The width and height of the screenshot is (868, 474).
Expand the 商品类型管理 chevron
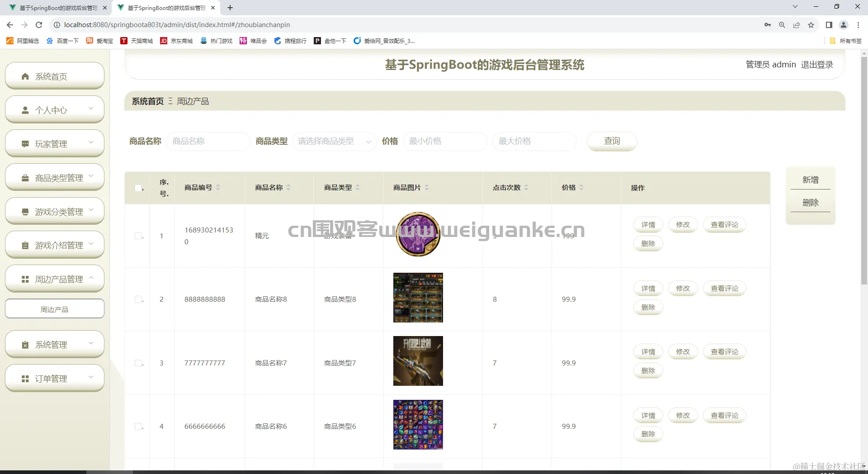91,176
